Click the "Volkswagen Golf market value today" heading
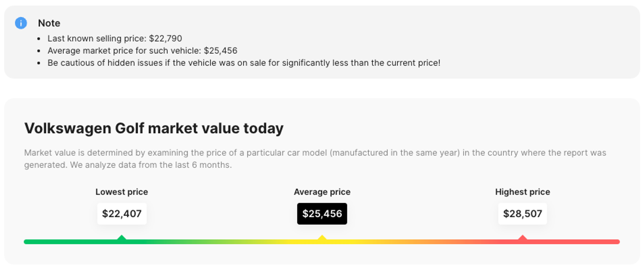Image resolution: width=644 pixels, height=269 pixels. coord(154,128)
